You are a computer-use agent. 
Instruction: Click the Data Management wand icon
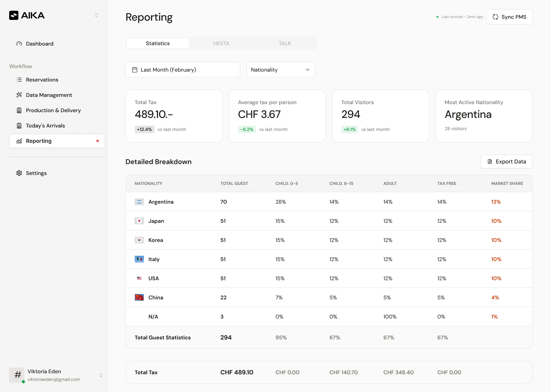click(x=19, y=95)
